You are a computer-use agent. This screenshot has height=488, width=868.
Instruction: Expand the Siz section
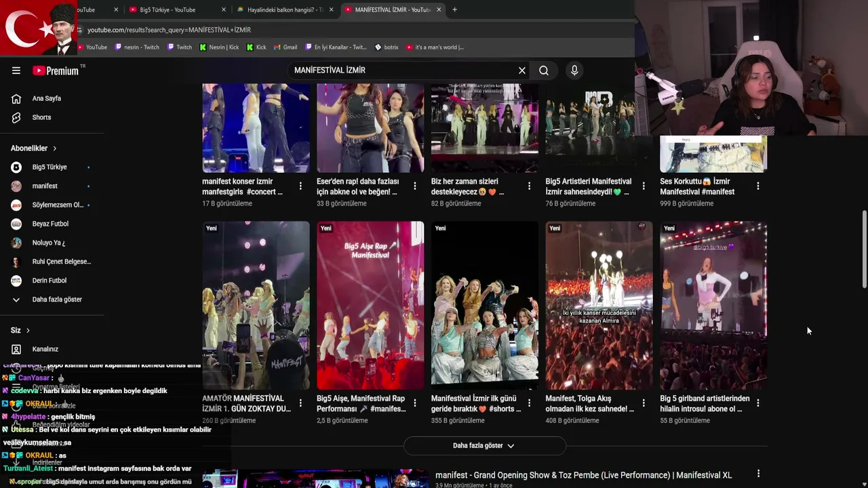click(x=20, y=330)
